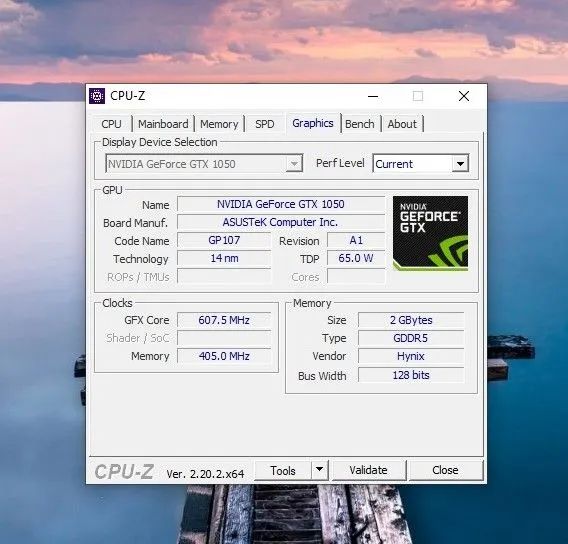This screenshot has width=568, height=544.
Task: Click the GPU Name field value
Action: coord(281,204)
